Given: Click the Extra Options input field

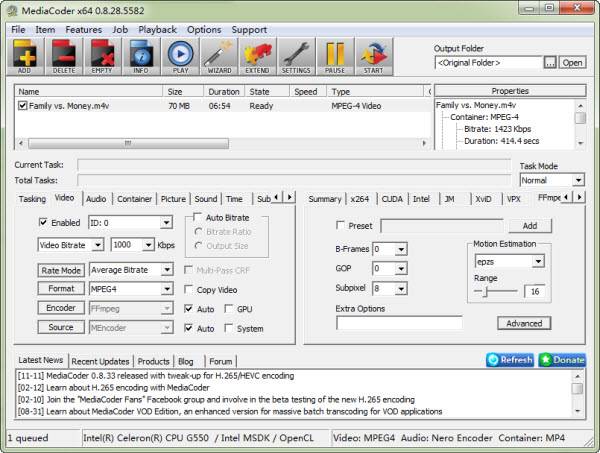Looking at the screenshot, I should (x=399, y=323).
